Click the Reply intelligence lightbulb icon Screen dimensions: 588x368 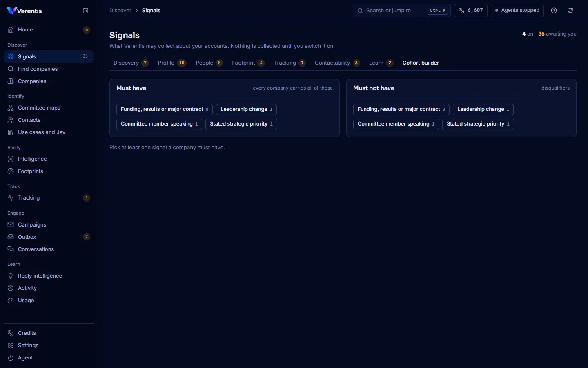coord(11,276)
